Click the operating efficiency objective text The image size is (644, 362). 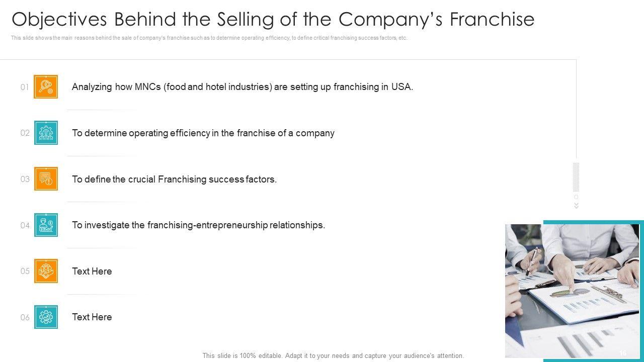pos(203,133)
